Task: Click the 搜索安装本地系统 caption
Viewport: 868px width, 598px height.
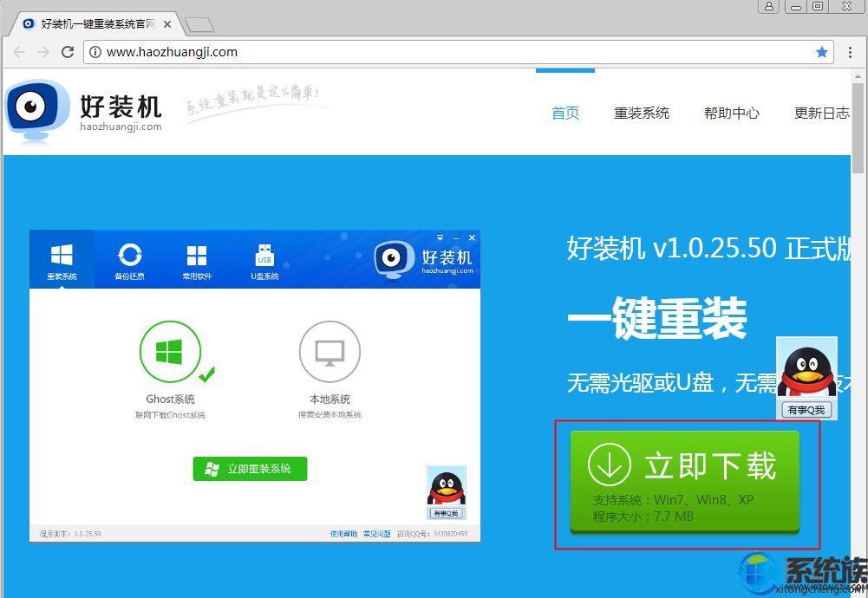Action: click(330, 415)
